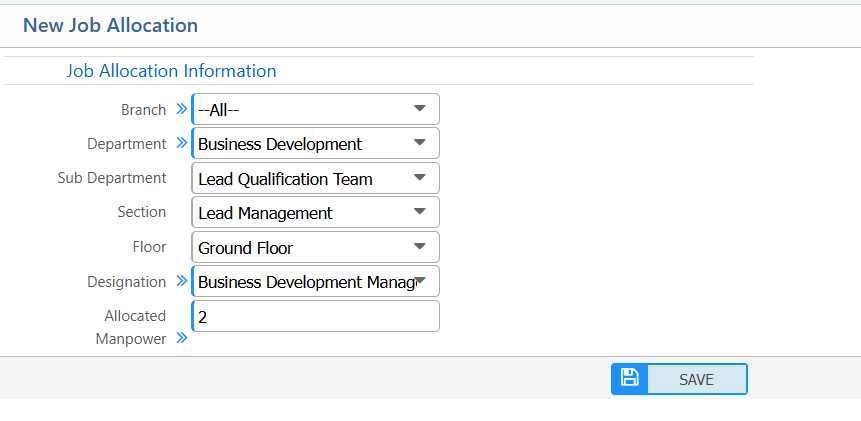Expand the Designation dropdown with Business Development Manager
Viewport: 861px width, 421px height.
click(315, 281)
